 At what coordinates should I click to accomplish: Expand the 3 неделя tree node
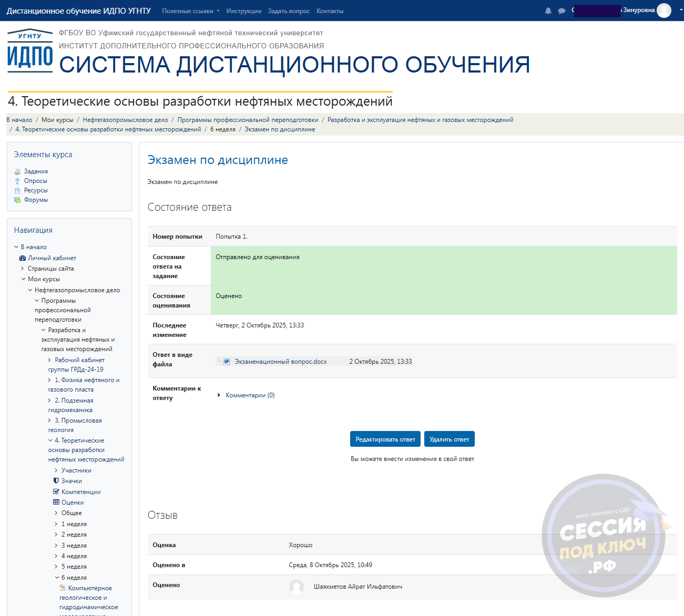(x=56, y=546)
